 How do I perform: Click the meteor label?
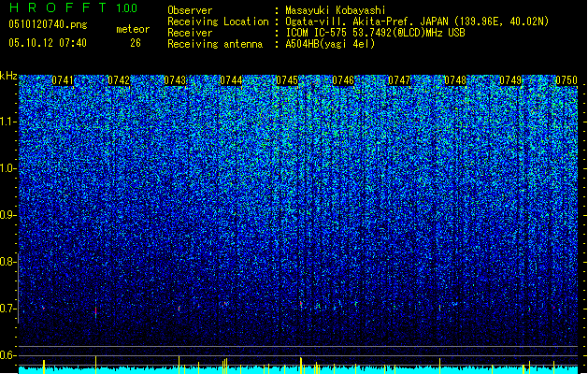[133, 29]
